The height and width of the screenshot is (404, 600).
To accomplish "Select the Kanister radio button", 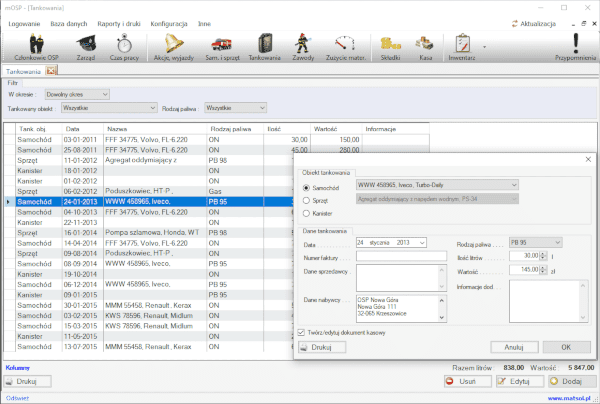I will click(306, 213).
